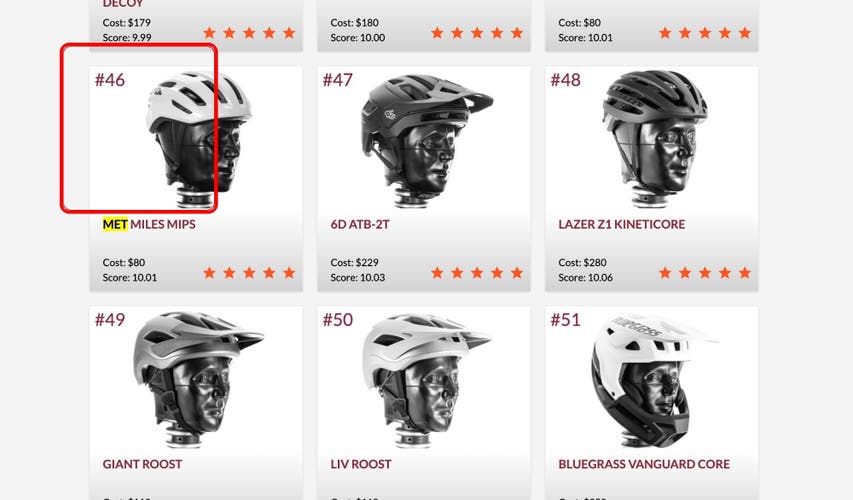Click the #47 rank label
The width and height of the screenshot is (853, 500).
pyautogui.click(x=338, y=80)
